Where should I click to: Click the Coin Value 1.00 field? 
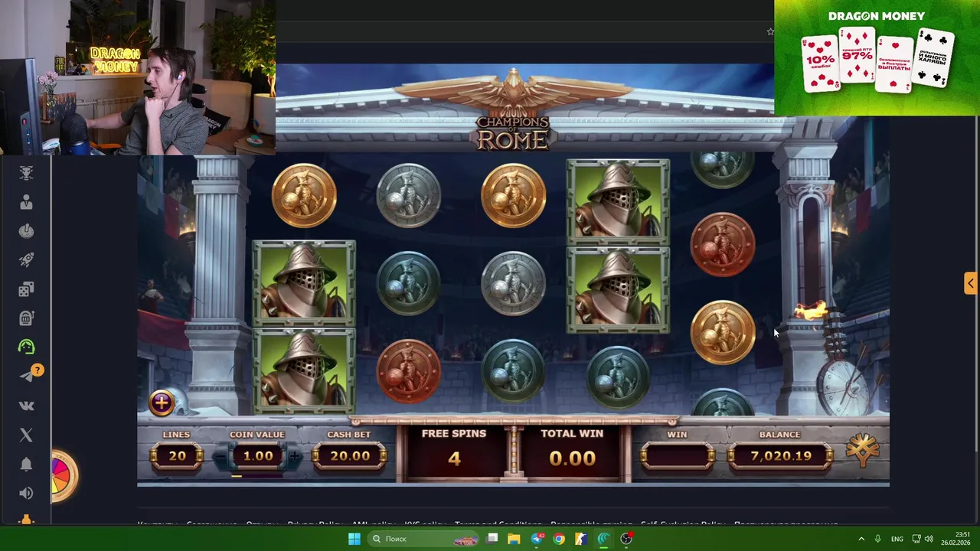pos(257,456)
